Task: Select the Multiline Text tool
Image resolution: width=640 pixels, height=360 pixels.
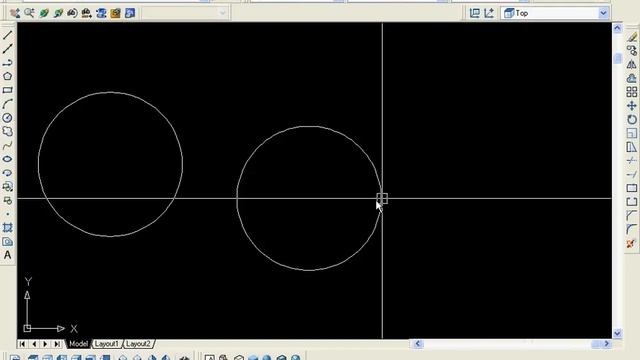Action: tap(7, 256)
